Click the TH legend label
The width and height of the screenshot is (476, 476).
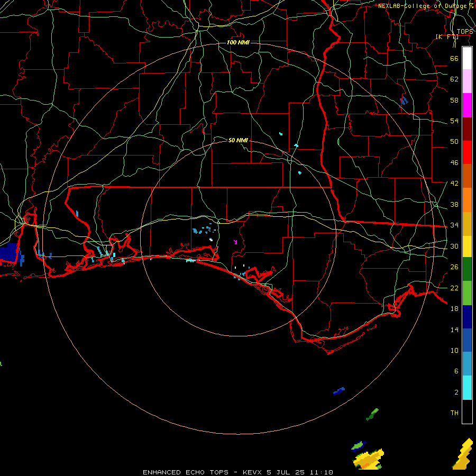click(454, 413)
